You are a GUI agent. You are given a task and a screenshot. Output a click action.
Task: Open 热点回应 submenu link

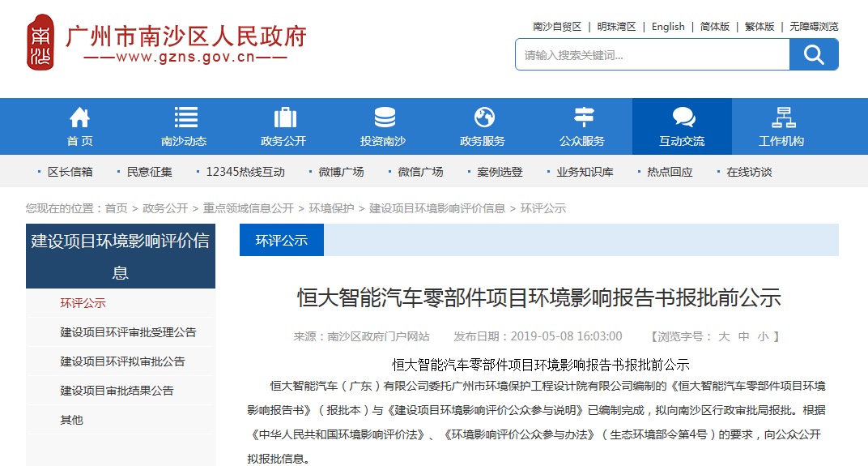(670, 172)
